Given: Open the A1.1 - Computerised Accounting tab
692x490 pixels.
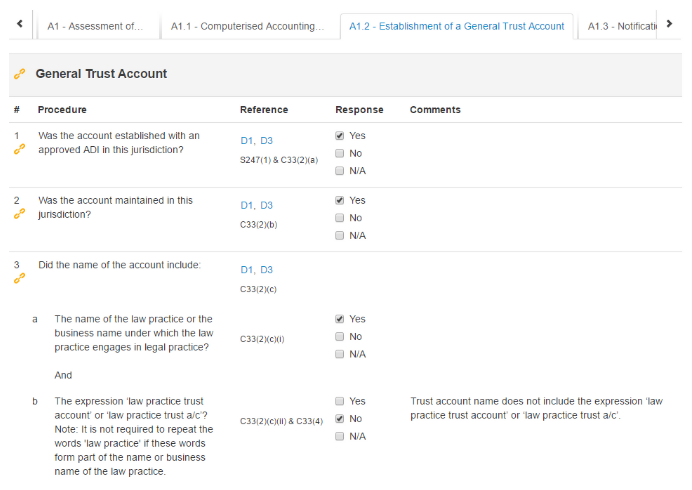Looking at the screenshot, I should pos(247,26).
